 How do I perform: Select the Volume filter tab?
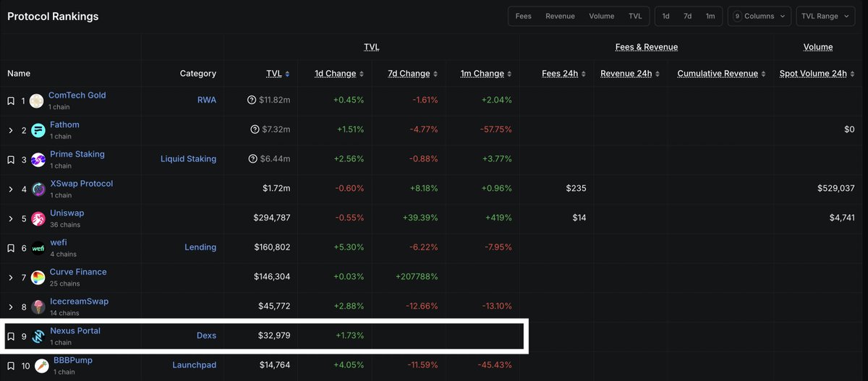tap(601, 16)
